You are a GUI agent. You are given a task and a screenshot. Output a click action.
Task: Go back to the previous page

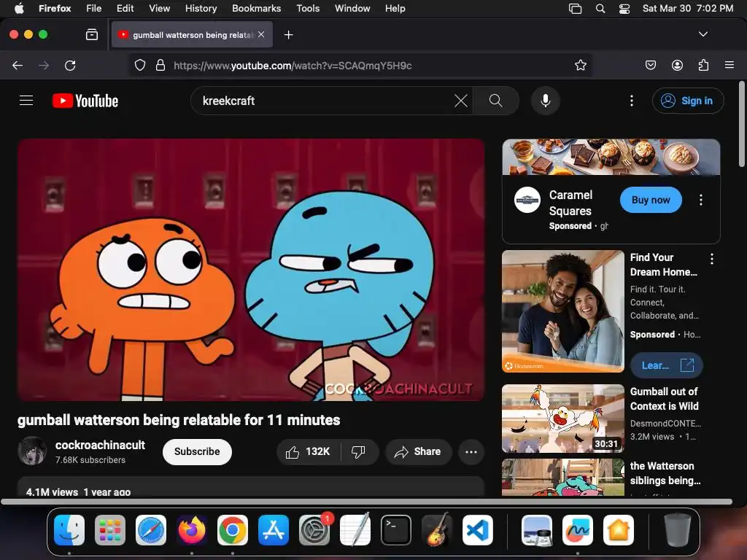[x=18, y=65]
